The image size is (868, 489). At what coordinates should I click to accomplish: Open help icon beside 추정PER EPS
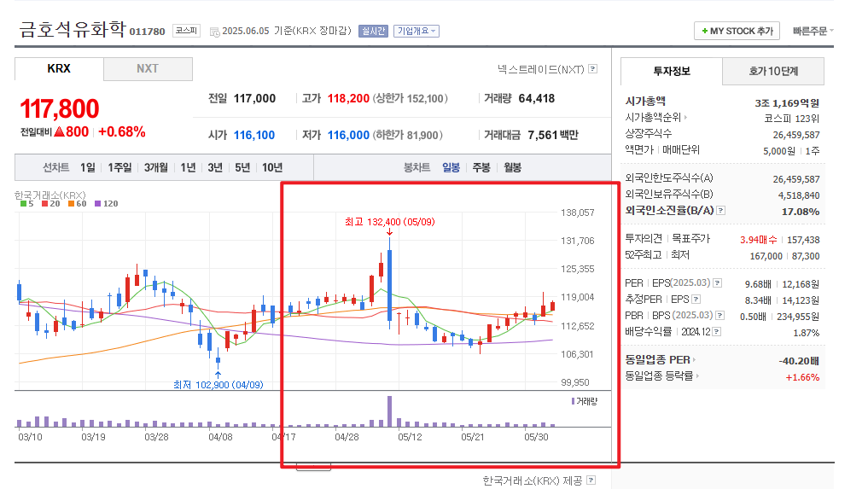pos(696,299)
